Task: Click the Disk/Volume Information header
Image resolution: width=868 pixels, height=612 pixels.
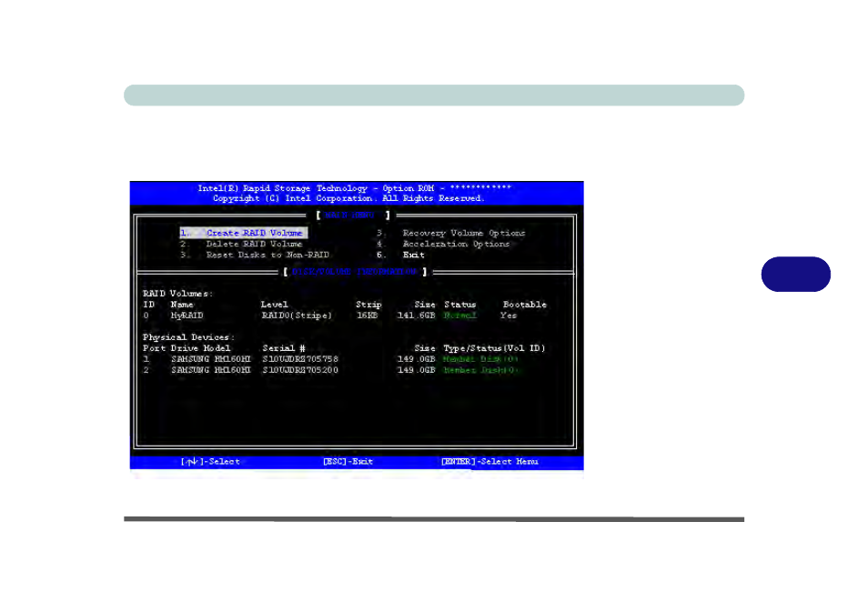Action: [x=357, y=272]
